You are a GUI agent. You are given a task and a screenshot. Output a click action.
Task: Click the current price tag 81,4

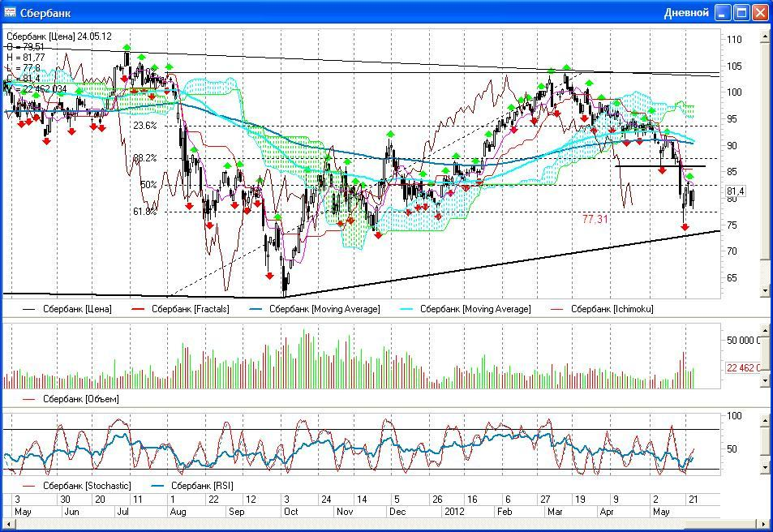coord(736,191)
